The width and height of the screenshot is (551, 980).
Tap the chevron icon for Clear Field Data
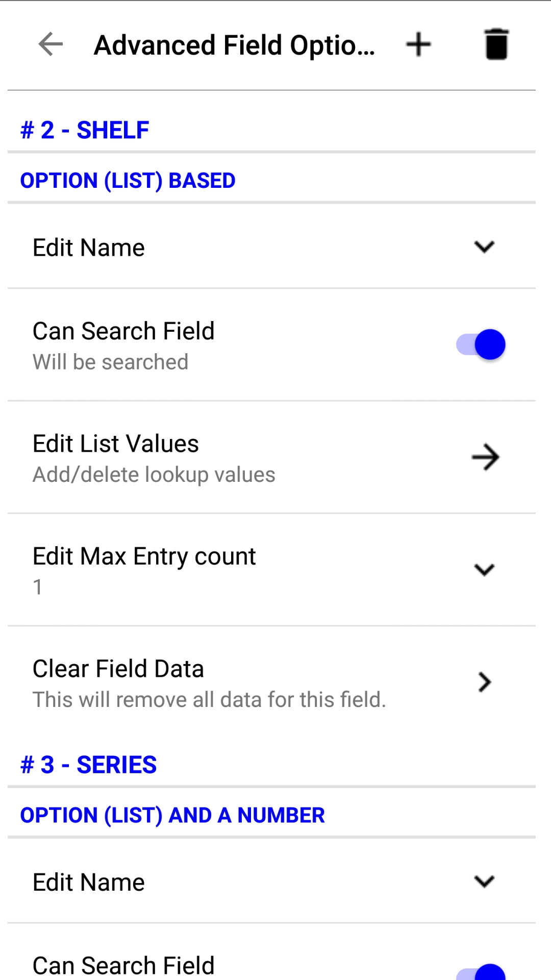point(485,682)
